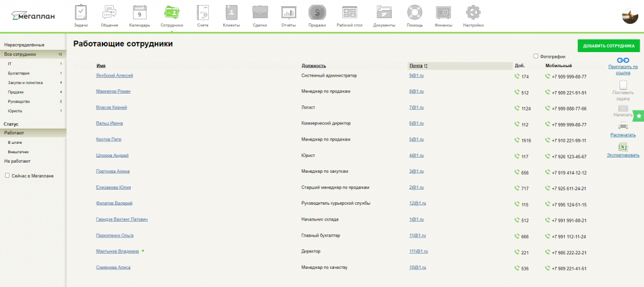Viewport: 644px width, 287px height.
Task: Click the user avatar photo
Action: click(630, 16)
